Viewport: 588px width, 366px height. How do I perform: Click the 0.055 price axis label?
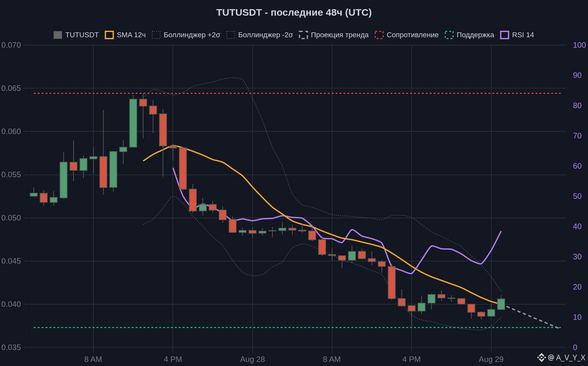tap(11, 175)
